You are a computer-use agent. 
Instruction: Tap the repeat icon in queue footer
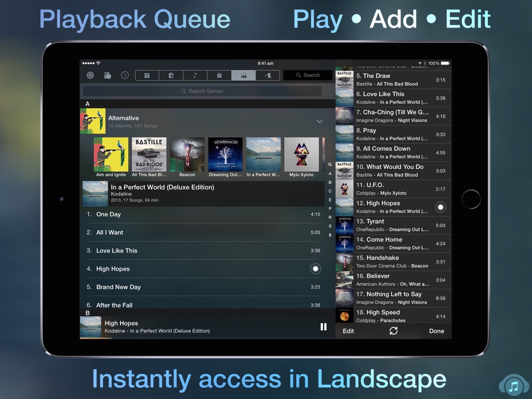[394, 331]
